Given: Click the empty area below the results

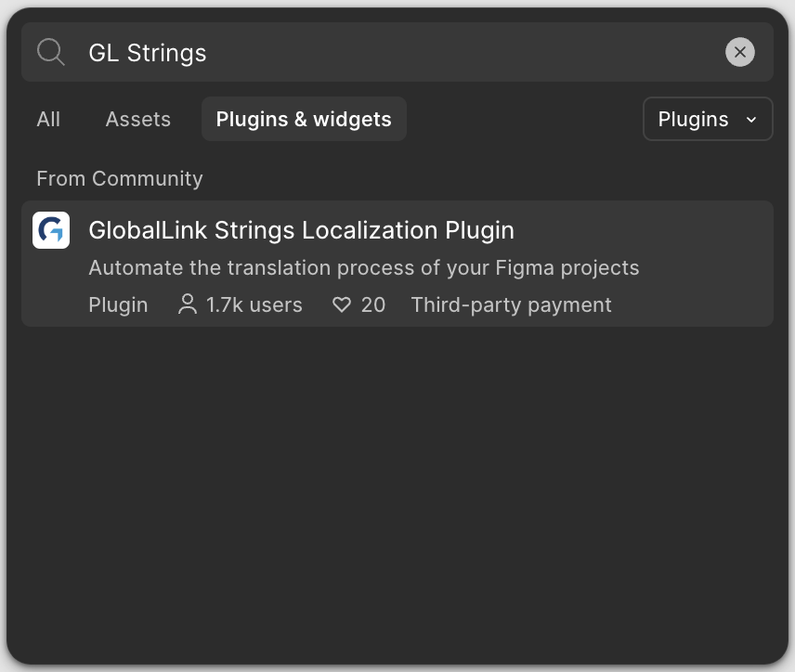Looking at the screenshot, I should pyautogui.click(x=397, y=492).
